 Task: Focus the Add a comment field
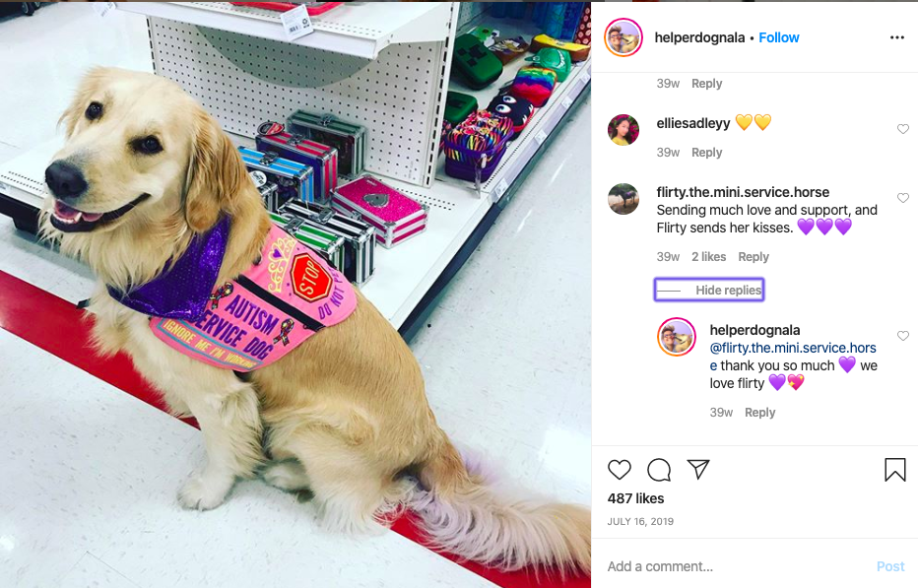(x=738, y=566)
